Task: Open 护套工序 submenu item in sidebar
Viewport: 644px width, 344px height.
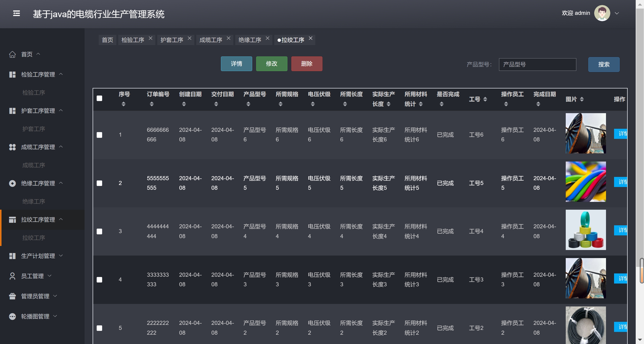Action: click(x=34, y=129)
